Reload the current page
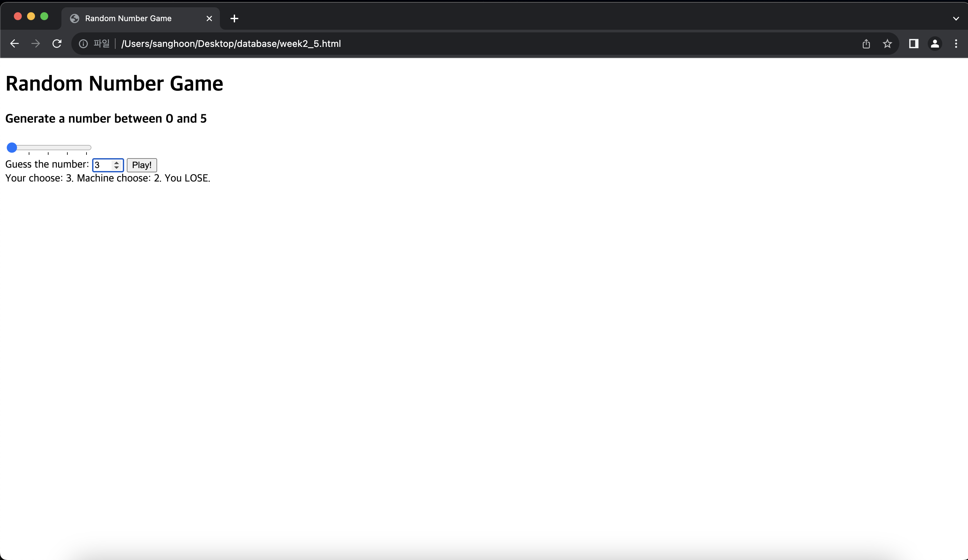Image resolution: width=968 pixels, height=560 pixels. click(x=57, y=44)
